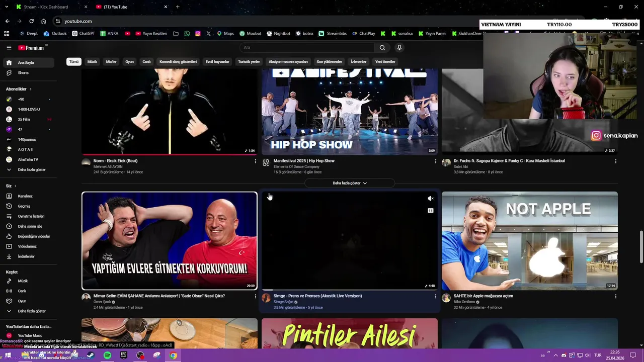The width and height of the screenshot is (644, 362).
Task: Open Niko Omilana channel link
Action: [464, 302]
